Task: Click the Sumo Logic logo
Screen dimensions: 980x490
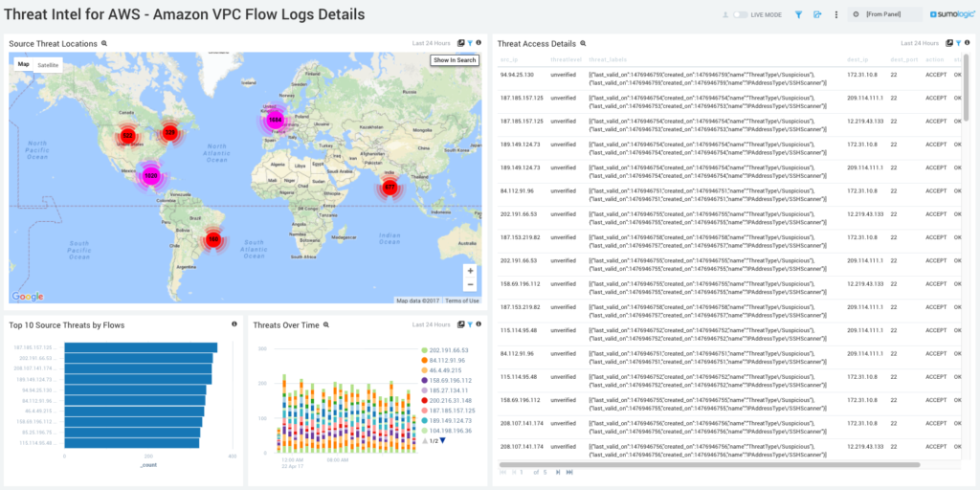Action: click(952, 14)
